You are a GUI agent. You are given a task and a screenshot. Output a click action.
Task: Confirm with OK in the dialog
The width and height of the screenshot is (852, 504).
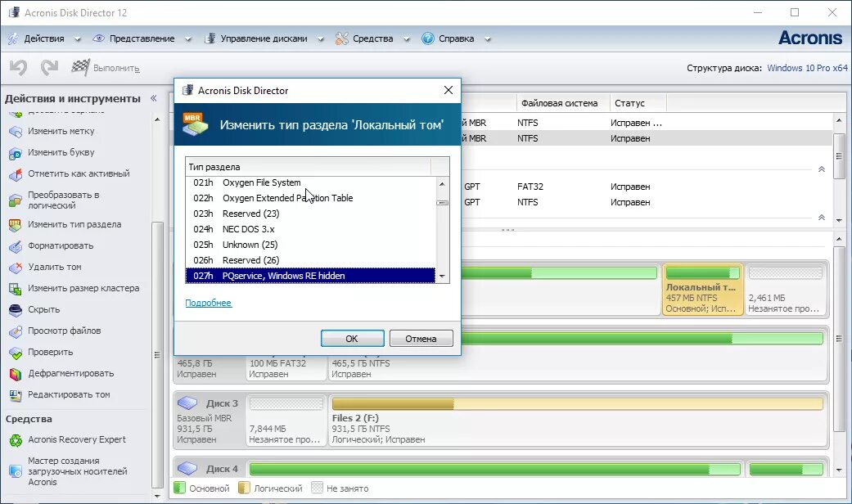click(x=352, y=339)
